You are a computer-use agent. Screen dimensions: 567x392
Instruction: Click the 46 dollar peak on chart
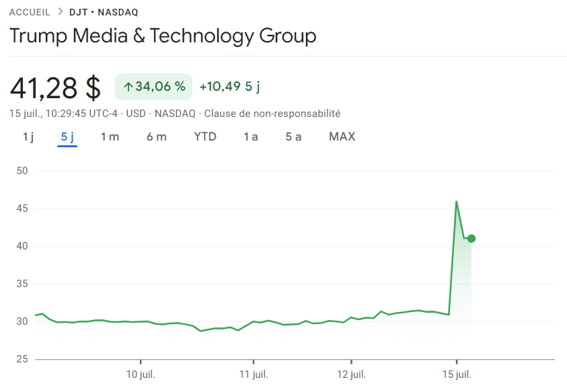(x=457, y=202)
